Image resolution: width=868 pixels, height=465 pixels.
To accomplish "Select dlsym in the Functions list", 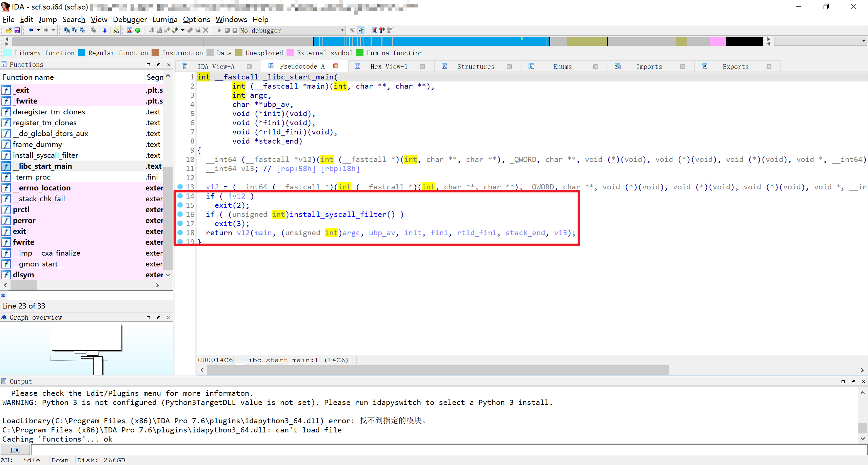I will pos(81,275).
